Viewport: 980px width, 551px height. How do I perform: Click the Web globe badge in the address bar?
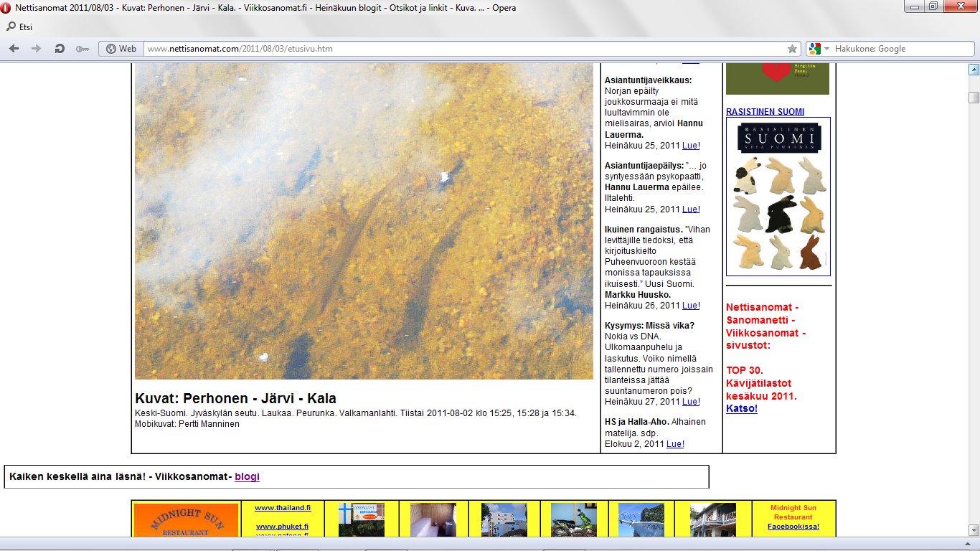[x=121, y=49]
